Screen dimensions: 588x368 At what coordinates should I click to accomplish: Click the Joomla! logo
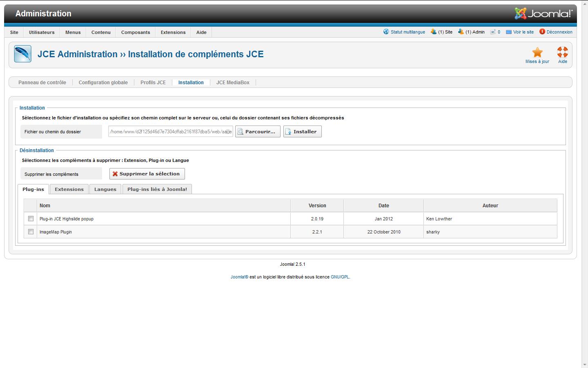543,13
